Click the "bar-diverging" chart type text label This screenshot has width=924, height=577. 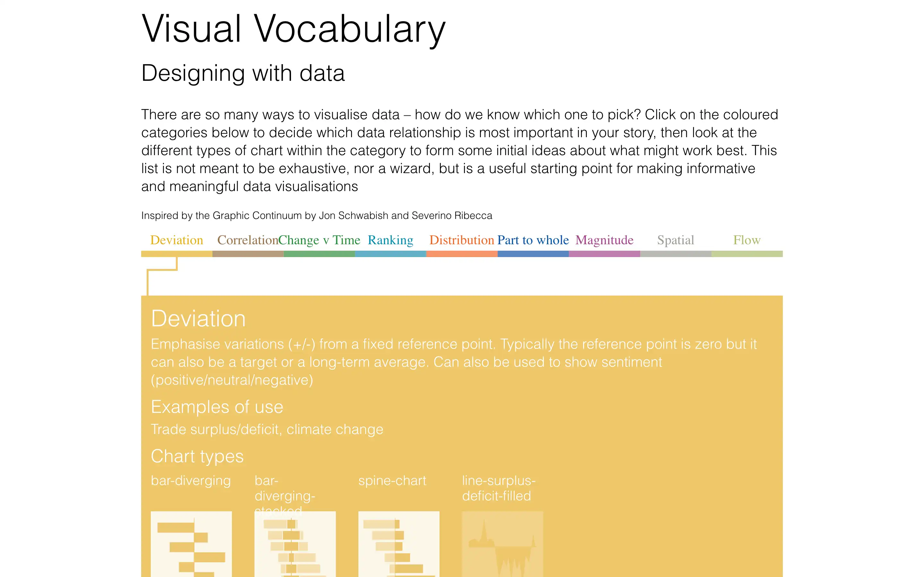[x=191, y=481]
